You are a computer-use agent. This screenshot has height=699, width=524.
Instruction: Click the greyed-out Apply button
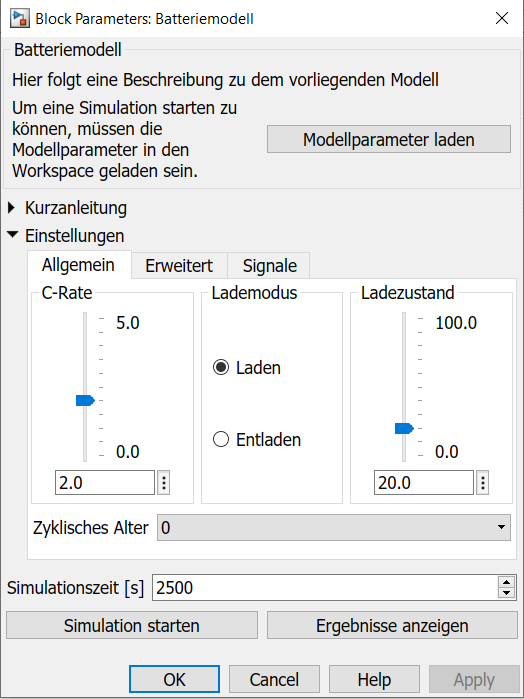point(474,679)
